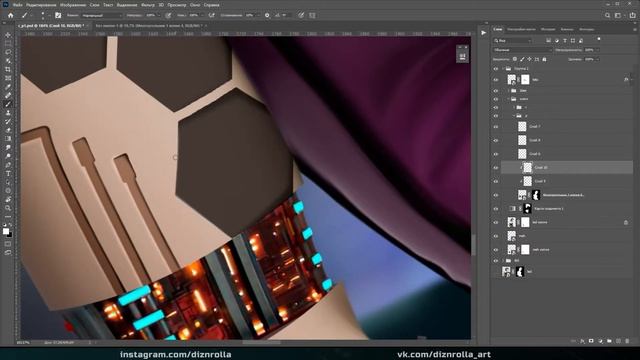This screenshot has height=360, width=640.
Task: Hide the Слой 6 layer
Action: click(496, 154)
